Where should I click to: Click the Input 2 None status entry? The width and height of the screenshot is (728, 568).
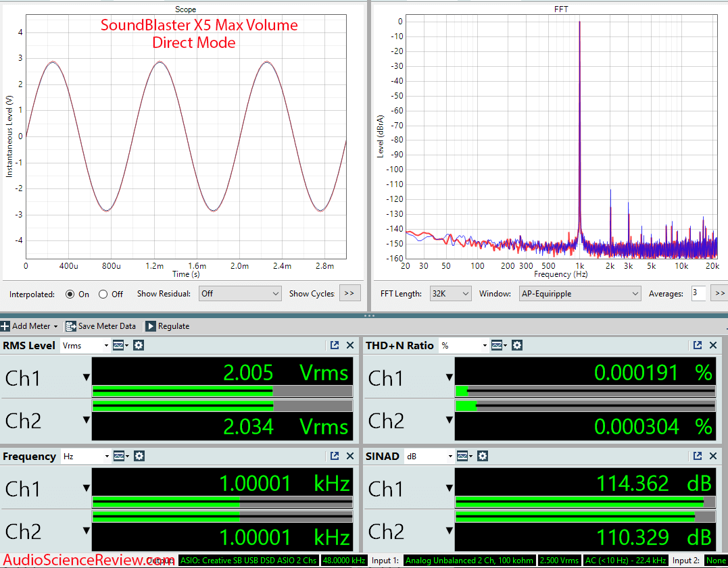[x=716, y=561]
